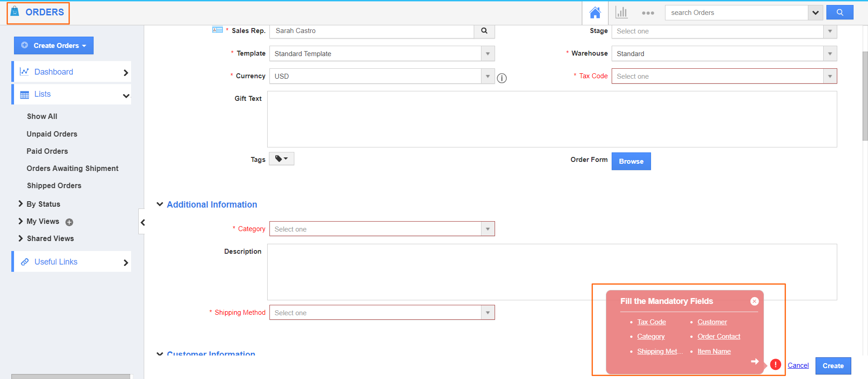Add a new view with plus icon

pyautogui.click(x=69, y=222)
